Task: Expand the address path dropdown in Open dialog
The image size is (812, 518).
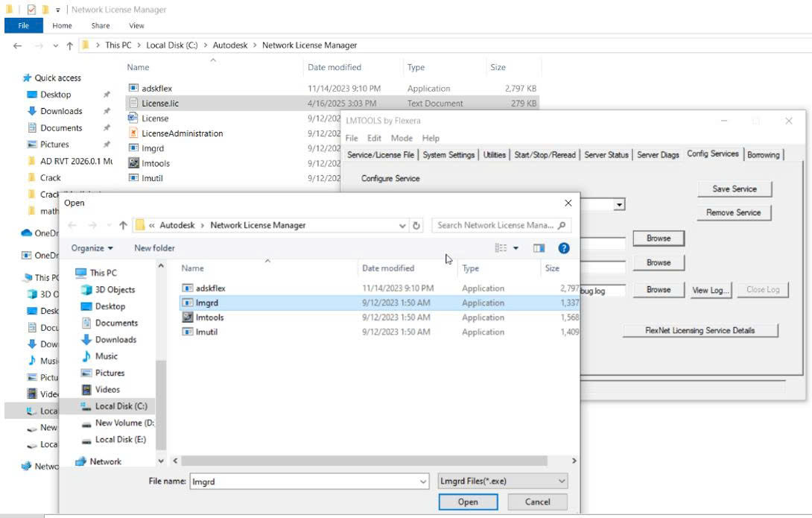Action: (x=402, y=226)
